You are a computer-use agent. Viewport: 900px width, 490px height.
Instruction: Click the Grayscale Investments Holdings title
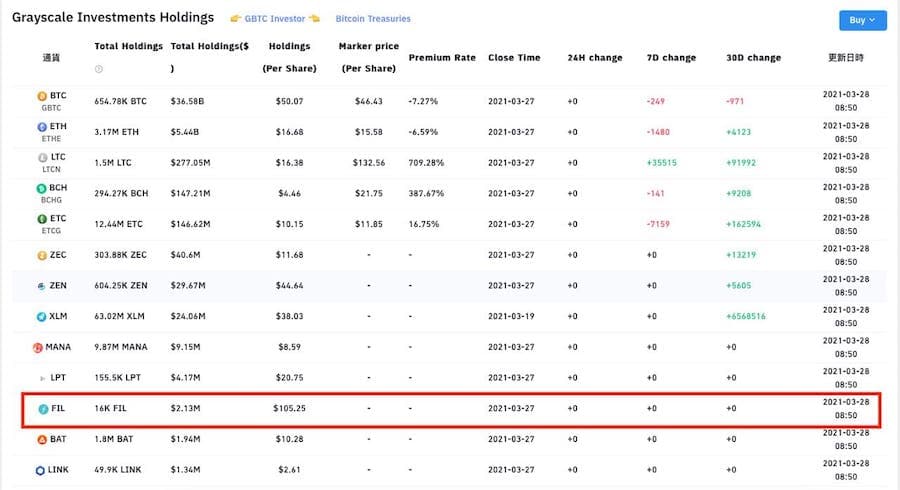tap(113, 18)
